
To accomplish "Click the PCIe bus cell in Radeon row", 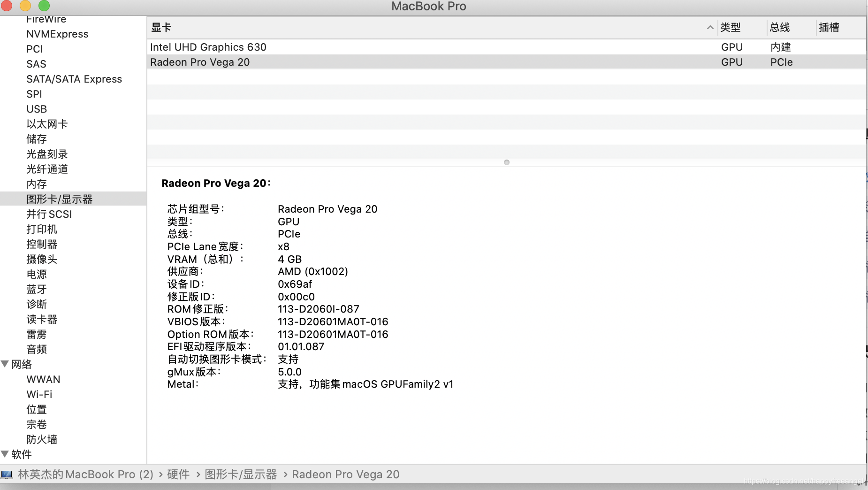I will [781, 62].
